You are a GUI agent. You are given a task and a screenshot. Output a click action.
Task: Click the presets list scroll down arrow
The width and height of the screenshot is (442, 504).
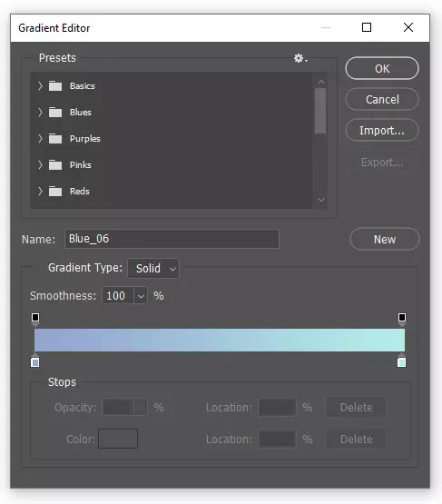point(321,200)
